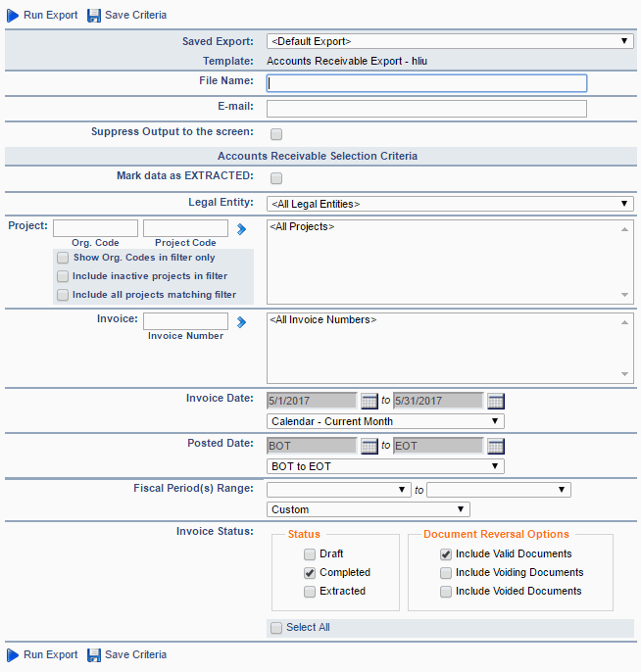Click the top Run Export link
The height and width of the screenshot is (672, 641).
coord(51,15)
